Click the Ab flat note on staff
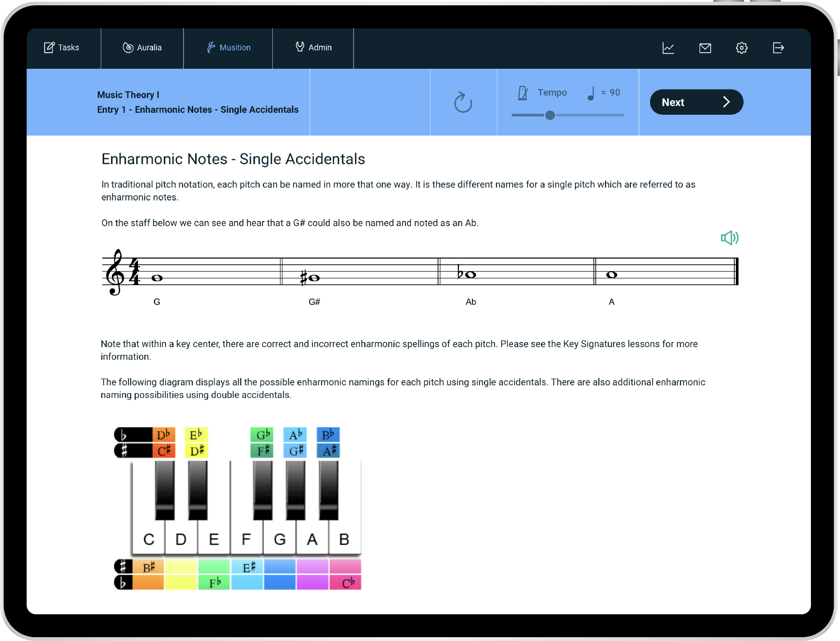Viewport: 840px width, 641px height. pyautogui.click(x=470, y=275)
